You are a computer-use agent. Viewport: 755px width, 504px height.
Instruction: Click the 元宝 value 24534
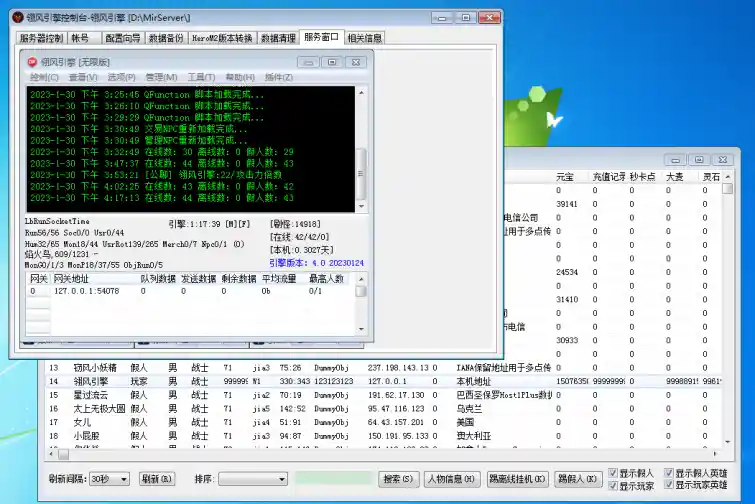567,272
